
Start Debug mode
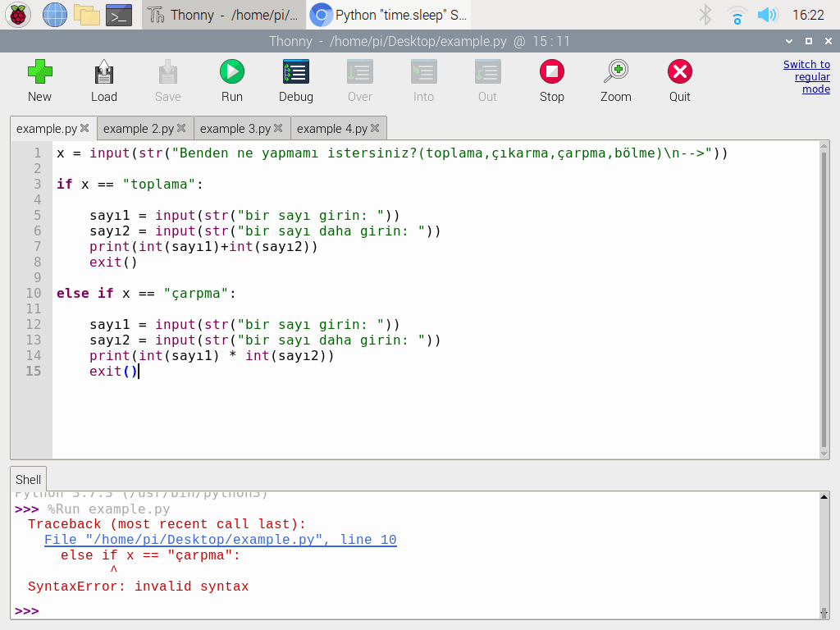295,81
